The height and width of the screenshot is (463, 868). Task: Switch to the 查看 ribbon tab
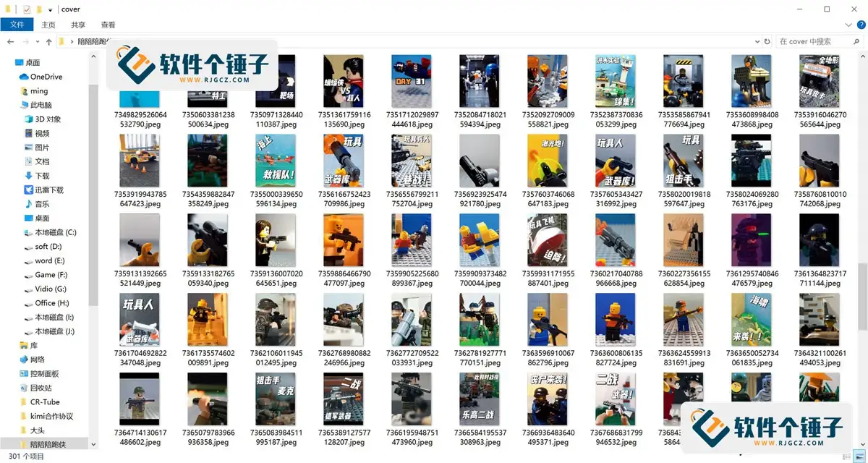pos(108,25)
